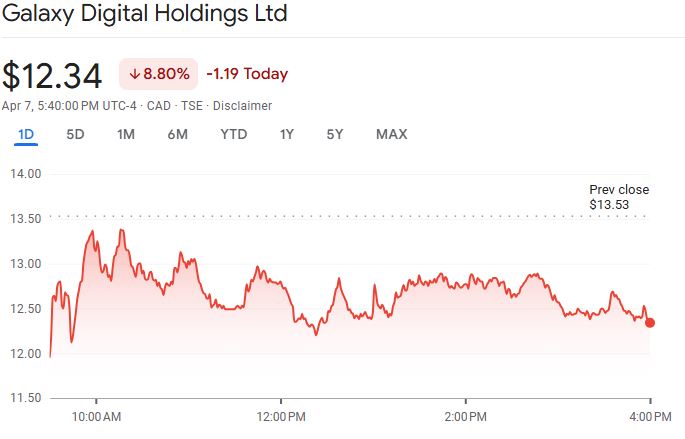Click the 2:00 PM axis label

[x=465, y=415]
